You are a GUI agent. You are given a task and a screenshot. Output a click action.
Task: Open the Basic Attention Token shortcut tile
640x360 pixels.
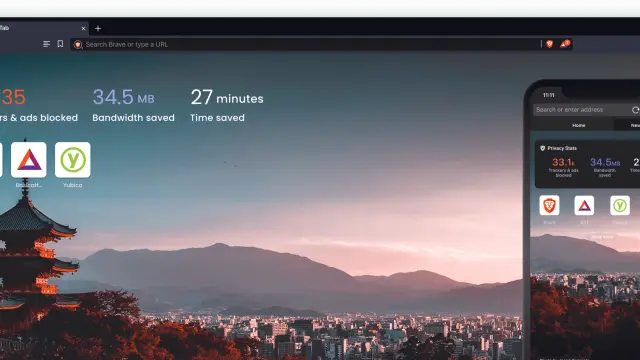tap(29, 160)
